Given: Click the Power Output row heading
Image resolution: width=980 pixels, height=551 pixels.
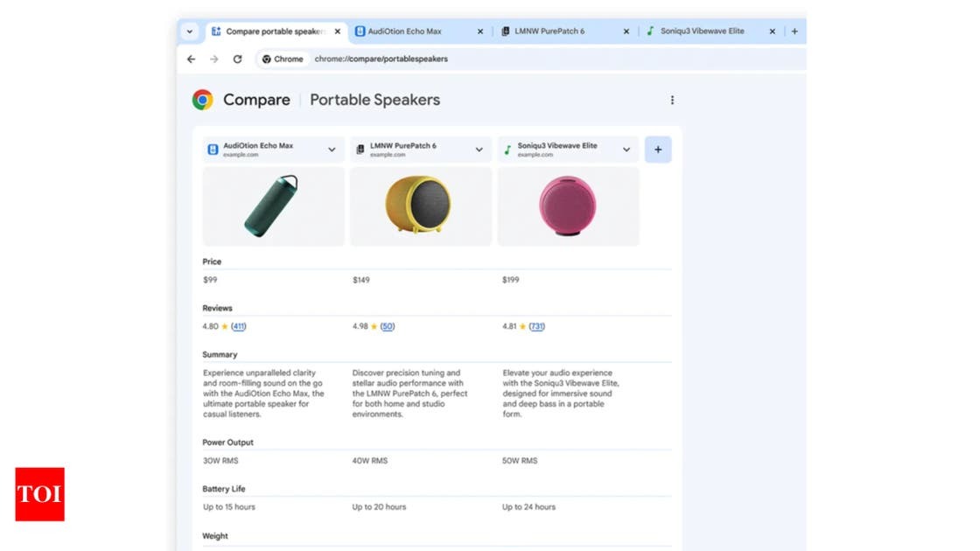Looking at the screenshot, I should (x=228, y=443).
